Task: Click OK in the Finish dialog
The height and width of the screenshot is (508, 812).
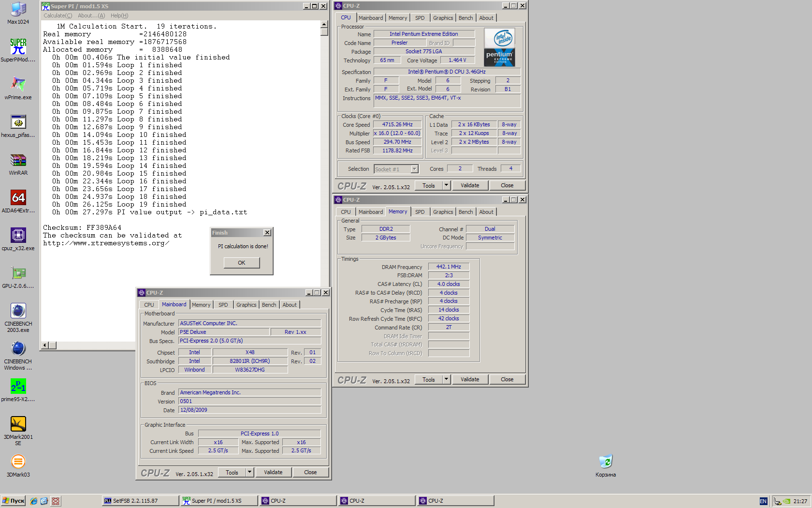Action: click(x=242, y=263)
